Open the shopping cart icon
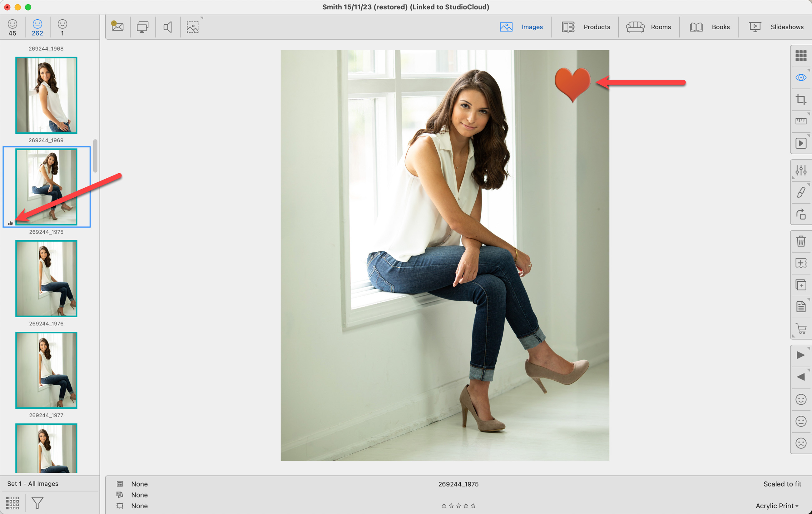 (x=800, y=329)
